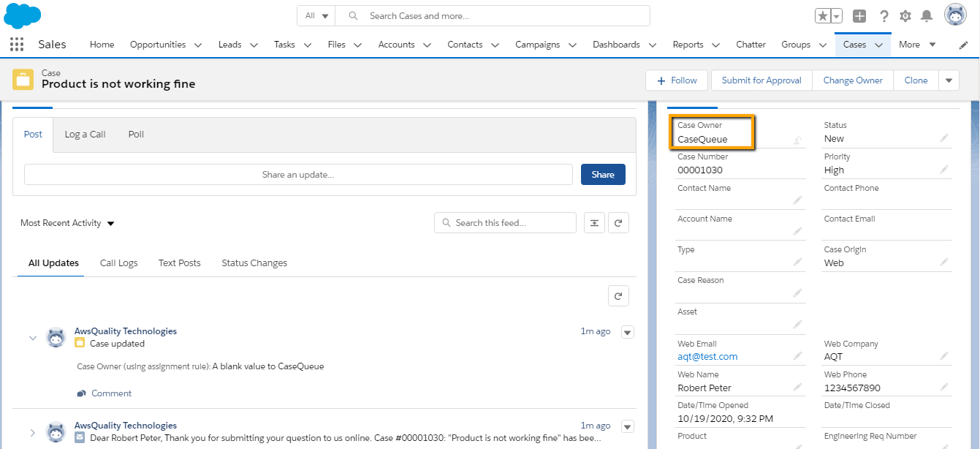980x449 pixels.
Task: Open the Favorites list dropdown arrow
Action: point(837,16)
